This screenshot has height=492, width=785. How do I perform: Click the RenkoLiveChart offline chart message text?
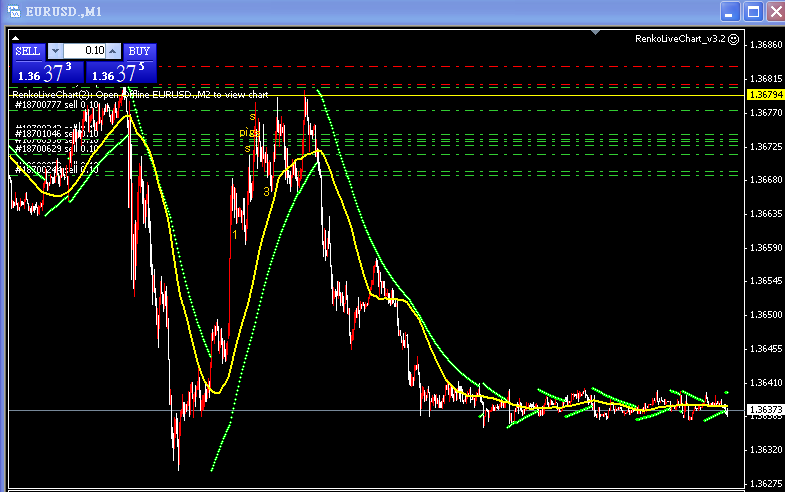(140, 95)
